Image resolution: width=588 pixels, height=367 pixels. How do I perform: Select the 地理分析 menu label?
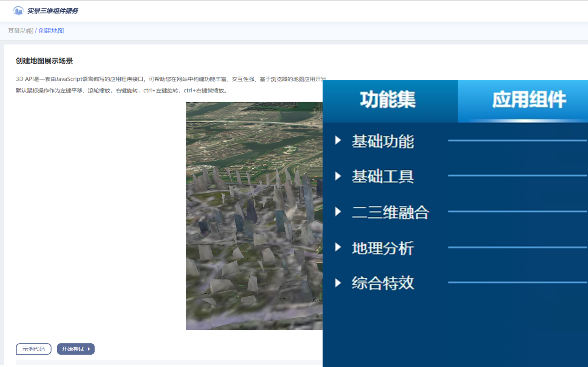click(x=383, y=248)
